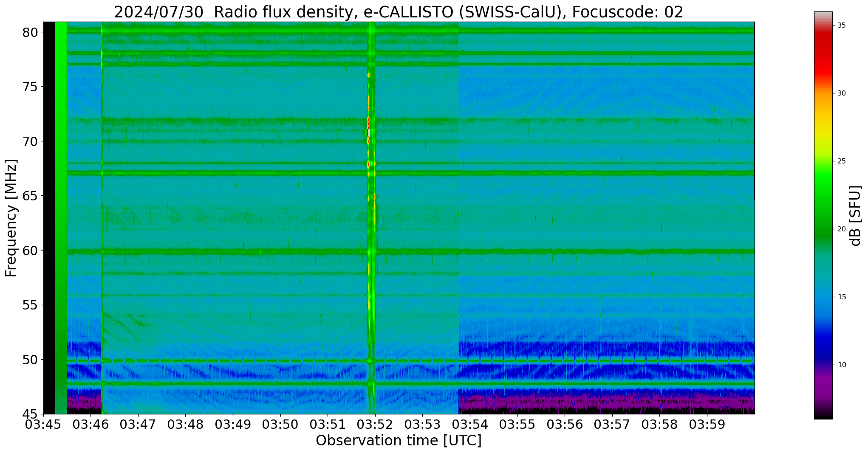Viewport: 868px width, 453px height.
Task: Click the 03:57 time tick label
Action: [x=611, y=425]
